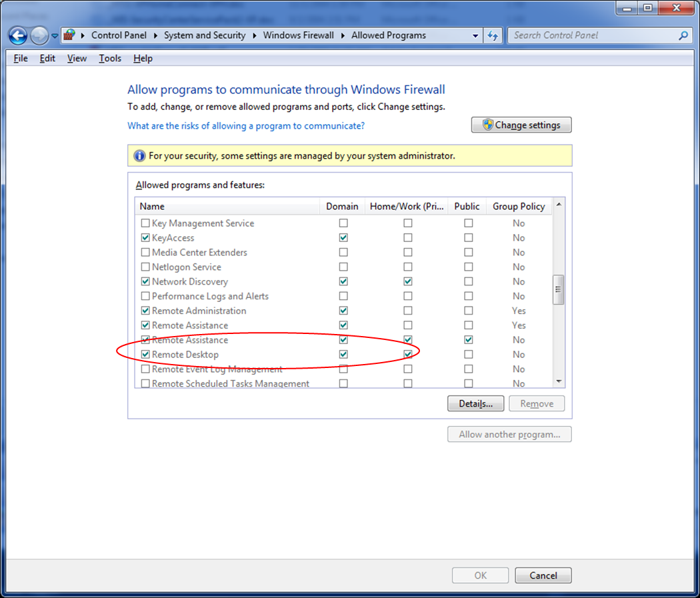
Task: Click the Home/Work (Private) column header
Action: click(x=407, y=206)
